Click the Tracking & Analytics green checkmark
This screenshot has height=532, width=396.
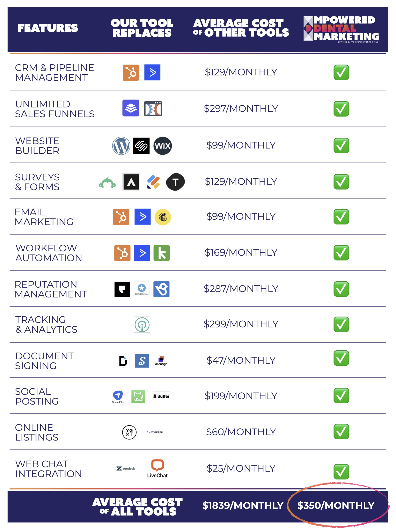pyautogui.click(x=341, y=324)
